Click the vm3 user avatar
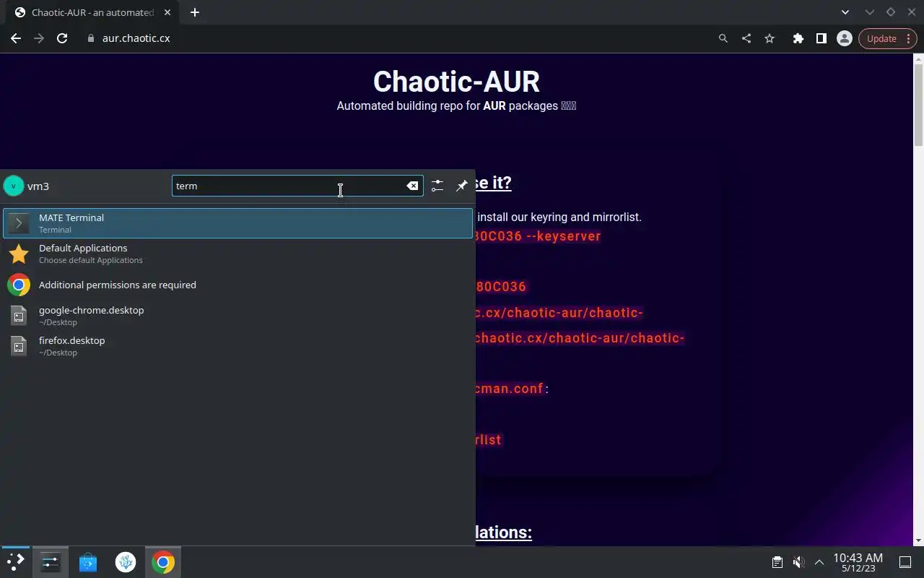The height and width of the screenshot is (578, 924). [x=14, y=186]
